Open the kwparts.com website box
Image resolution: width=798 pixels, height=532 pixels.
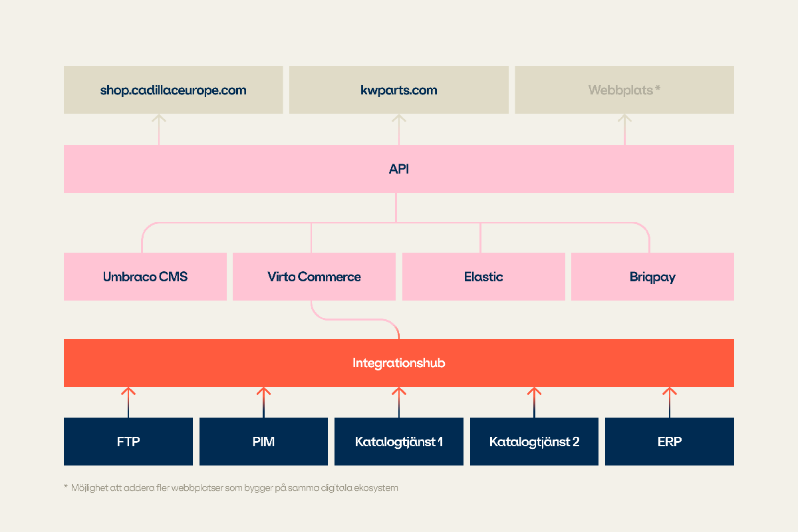398,90
